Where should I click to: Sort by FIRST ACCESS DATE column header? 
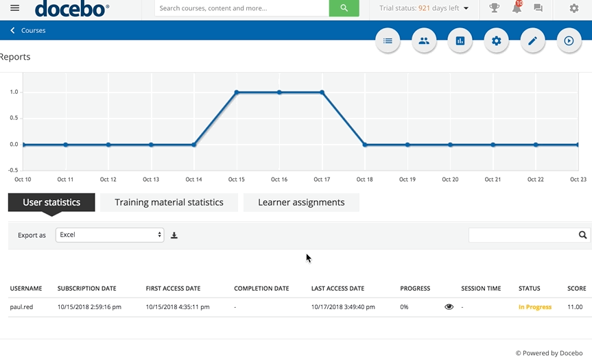pos(173,289)
